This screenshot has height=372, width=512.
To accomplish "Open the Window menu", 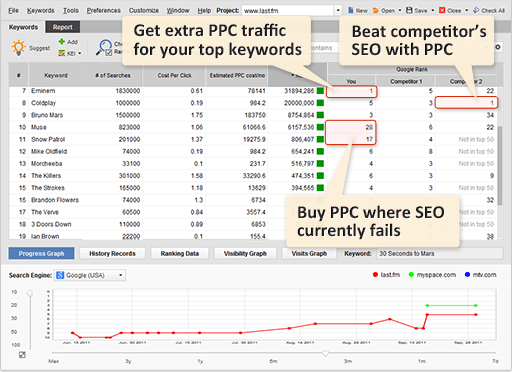I will coord(178,11).
